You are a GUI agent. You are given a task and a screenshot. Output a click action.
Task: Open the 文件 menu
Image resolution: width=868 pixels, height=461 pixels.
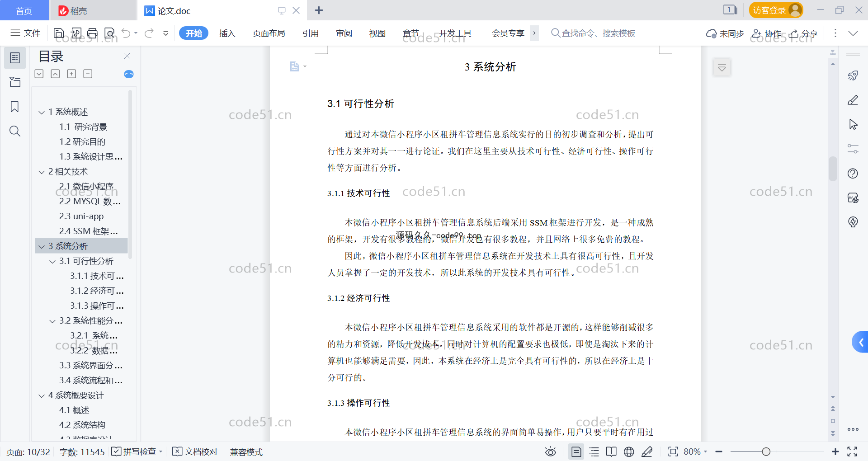[26, 33]
